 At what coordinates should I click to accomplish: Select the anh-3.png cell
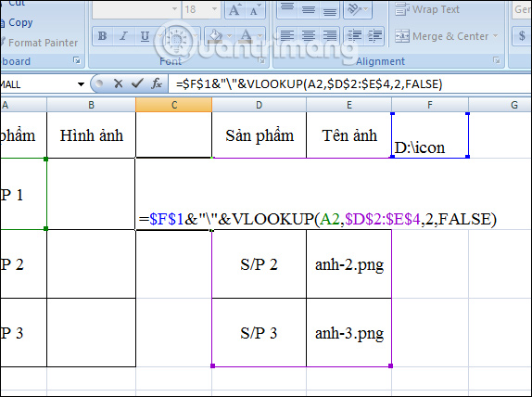point(349,333)
